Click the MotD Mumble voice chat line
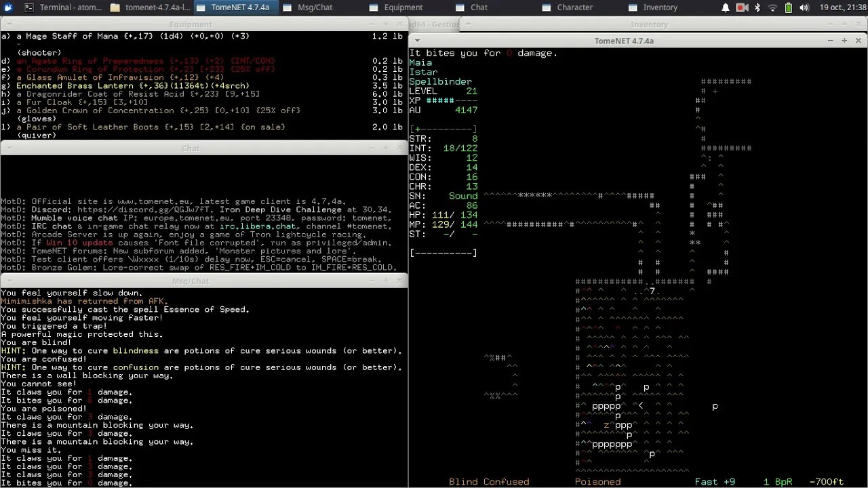Viewport: 868px width, 488px height. click(196, 218)
